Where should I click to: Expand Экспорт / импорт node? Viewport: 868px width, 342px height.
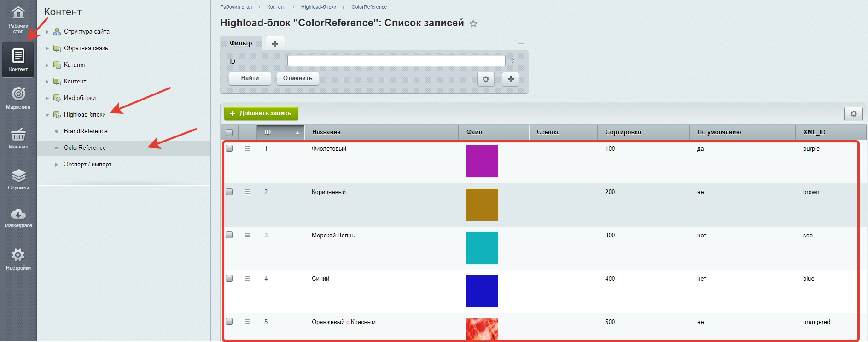point(57,165)
